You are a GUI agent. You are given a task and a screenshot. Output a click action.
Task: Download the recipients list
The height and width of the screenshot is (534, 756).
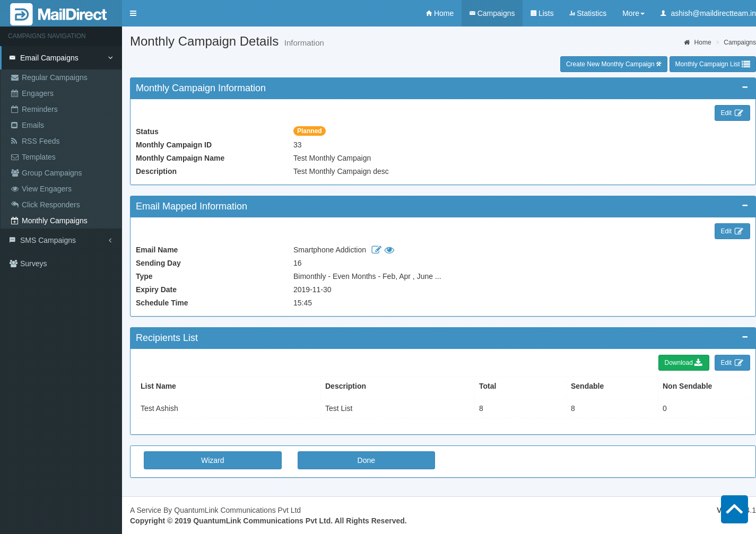coord(683,363)
